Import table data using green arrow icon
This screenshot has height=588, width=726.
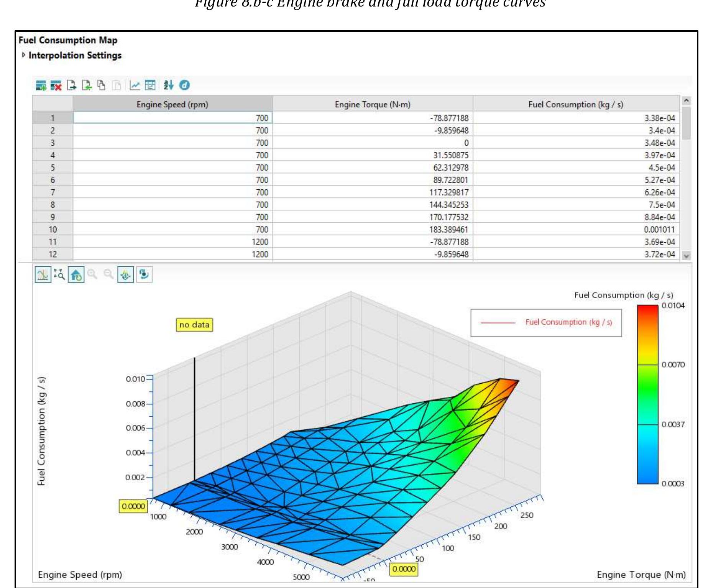point(87,85)
